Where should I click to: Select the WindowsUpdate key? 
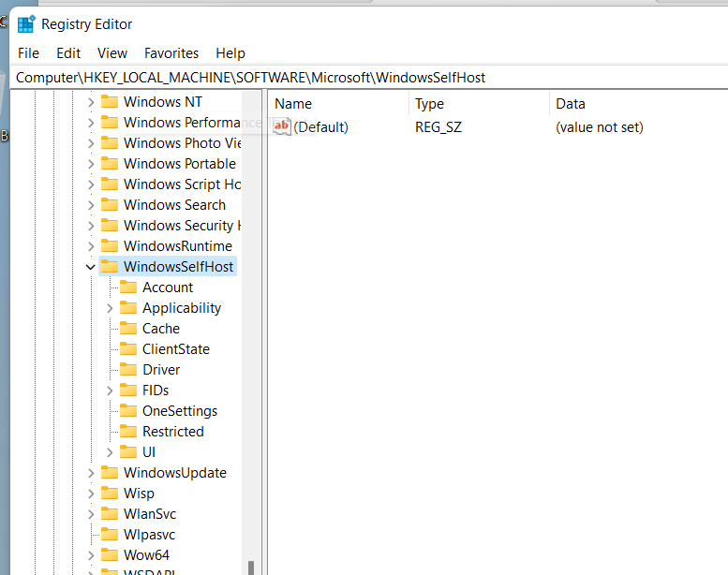(175, 473)
